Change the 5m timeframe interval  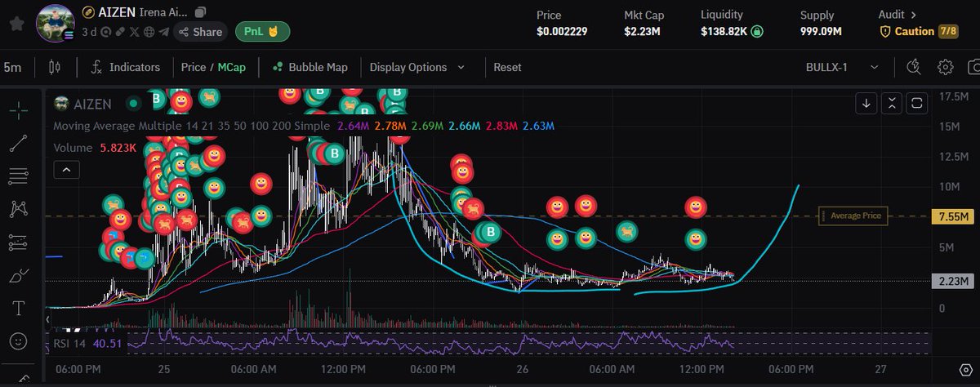tap(13, 67)
